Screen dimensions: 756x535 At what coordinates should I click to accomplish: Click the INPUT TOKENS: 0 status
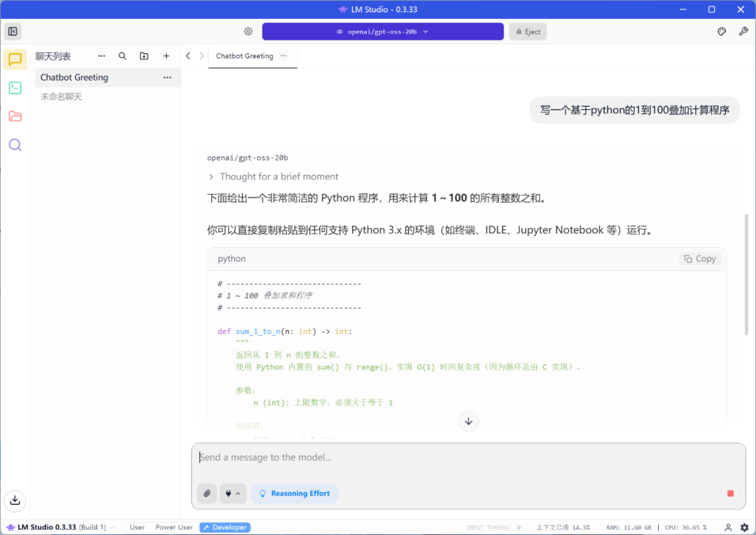pos(493,528)
